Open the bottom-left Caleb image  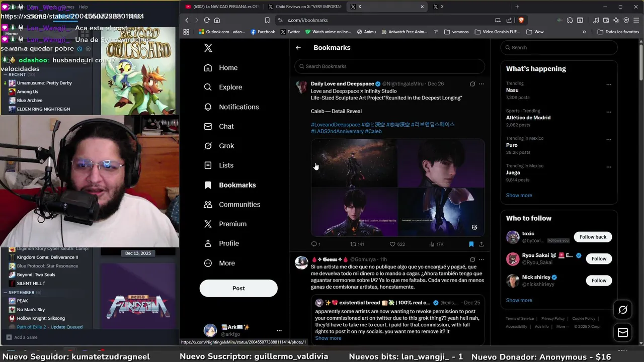(354, 212)
